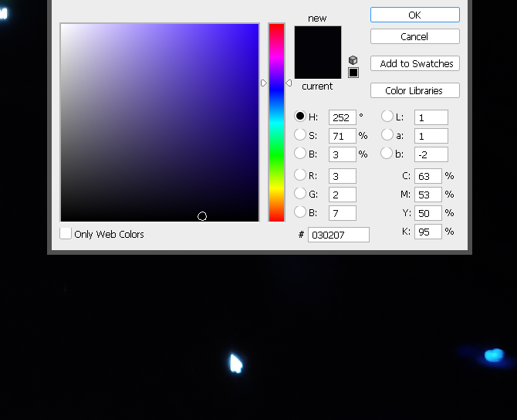Click the Lab b field showing -2

tap(431, 154)
